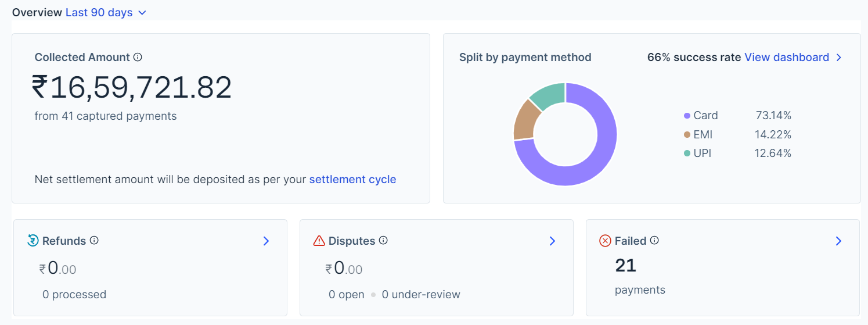
Task: Click the red Failed cross icon
Action: coord(605,241)
